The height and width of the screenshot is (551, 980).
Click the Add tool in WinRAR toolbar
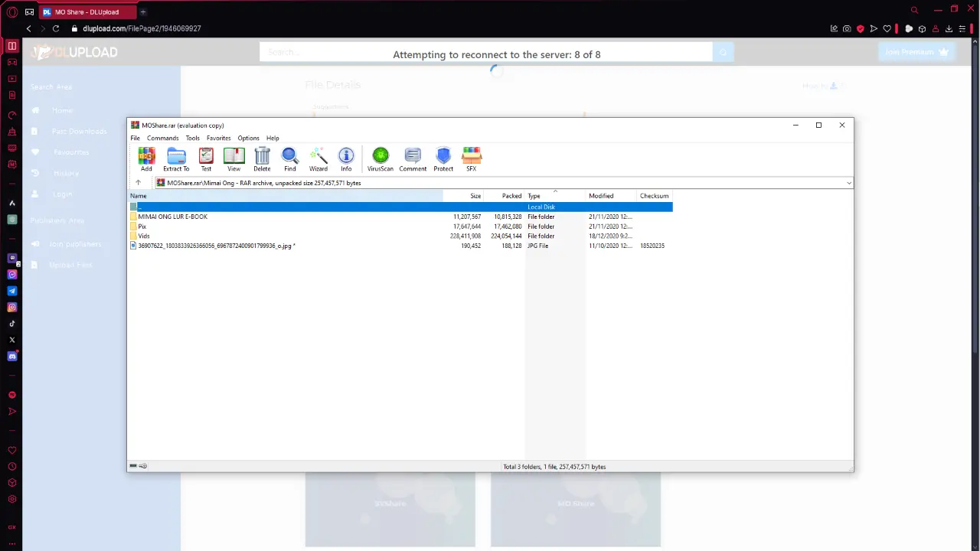pyautogui.click(x=146, y=159)
